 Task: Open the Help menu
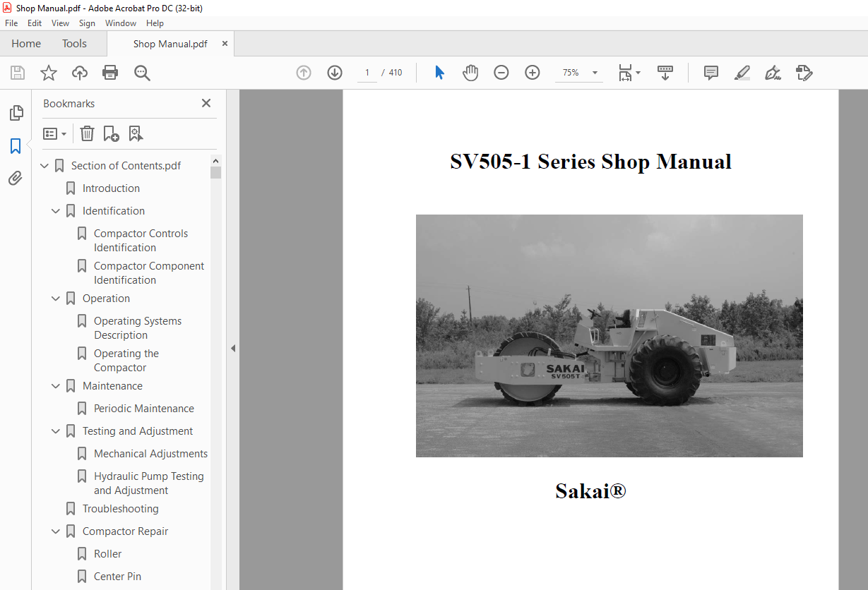pos(155,23)
